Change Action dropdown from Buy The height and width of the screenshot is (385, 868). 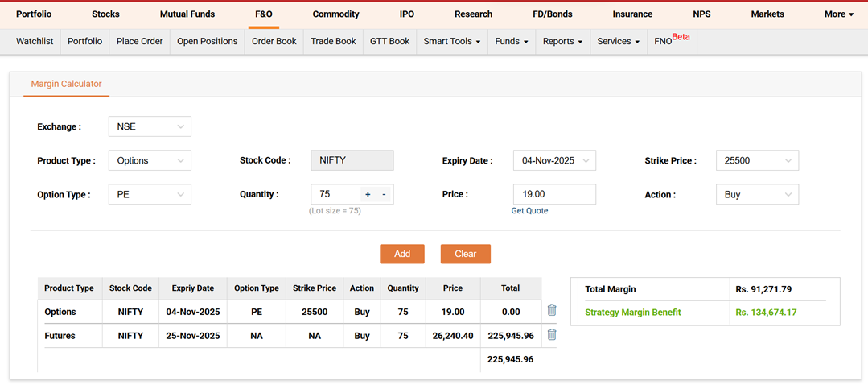coord(757,194)
